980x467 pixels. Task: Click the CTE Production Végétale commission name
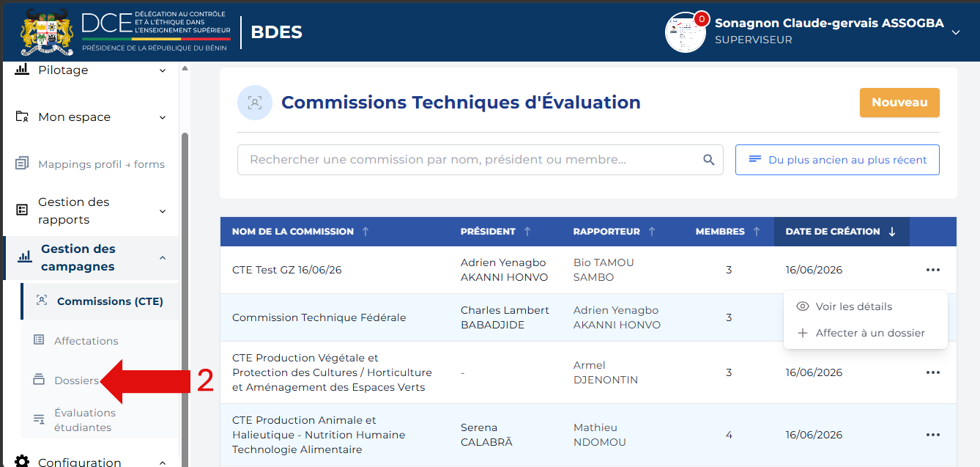(332, 372)
